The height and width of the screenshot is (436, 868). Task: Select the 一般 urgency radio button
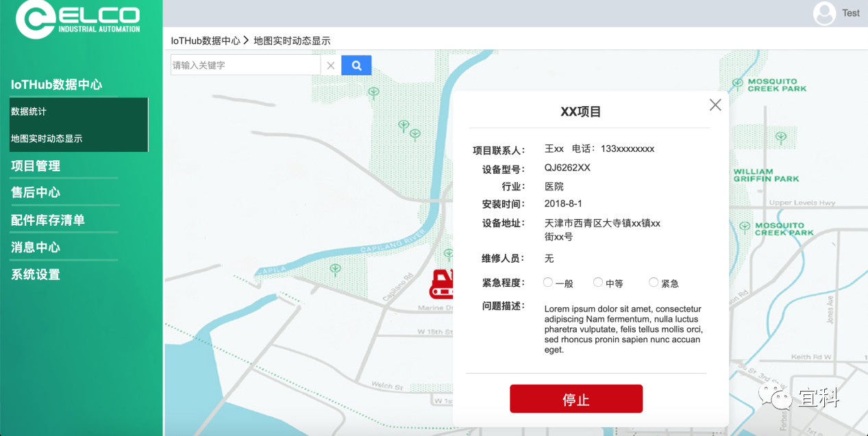coord(548,282)
